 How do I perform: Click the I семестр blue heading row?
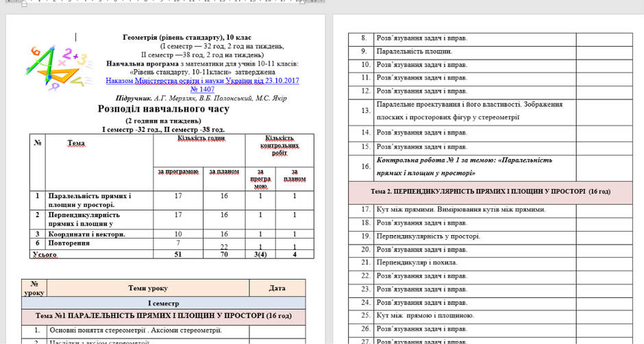point(164,304)
